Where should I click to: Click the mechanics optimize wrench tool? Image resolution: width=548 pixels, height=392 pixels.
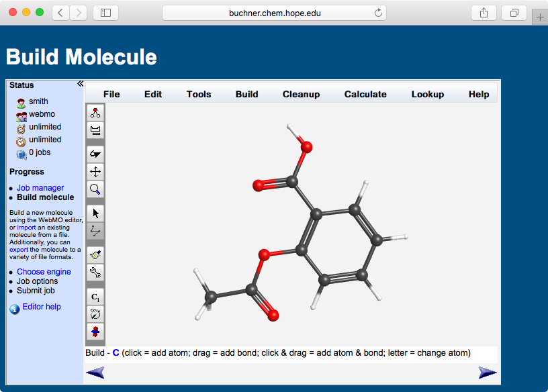click(95, 273)
